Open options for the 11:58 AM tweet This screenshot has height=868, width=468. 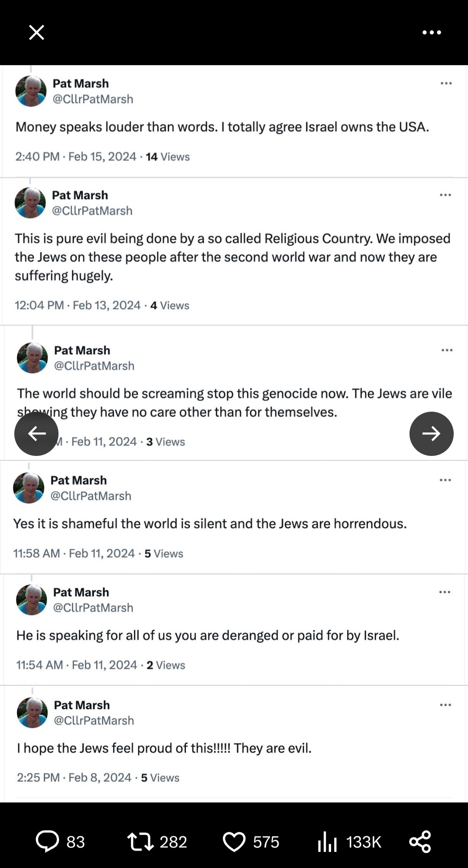point(445,480)
